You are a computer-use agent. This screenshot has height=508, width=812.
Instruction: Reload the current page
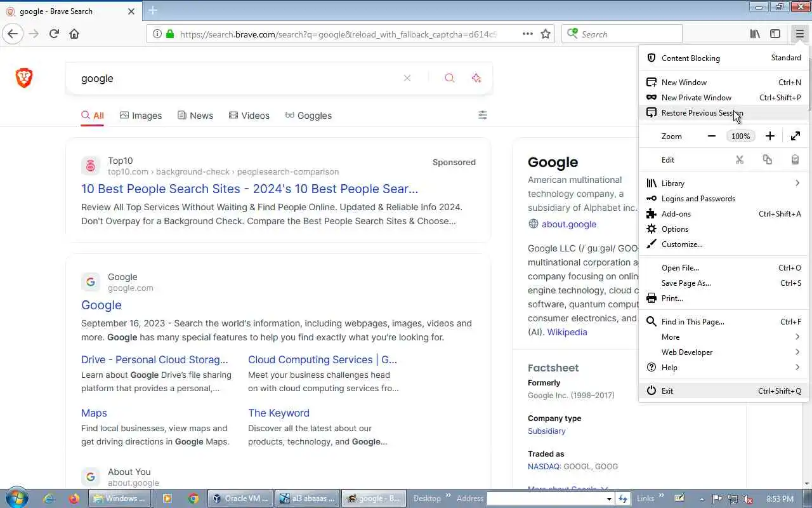coord(54,34)
